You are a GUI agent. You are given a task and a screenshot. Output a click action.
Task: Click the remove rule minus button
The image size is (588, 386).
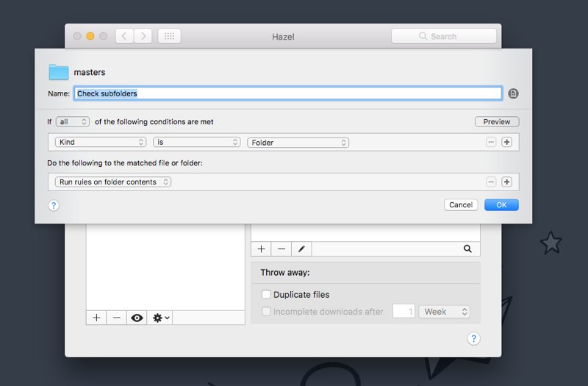(282, 249)
